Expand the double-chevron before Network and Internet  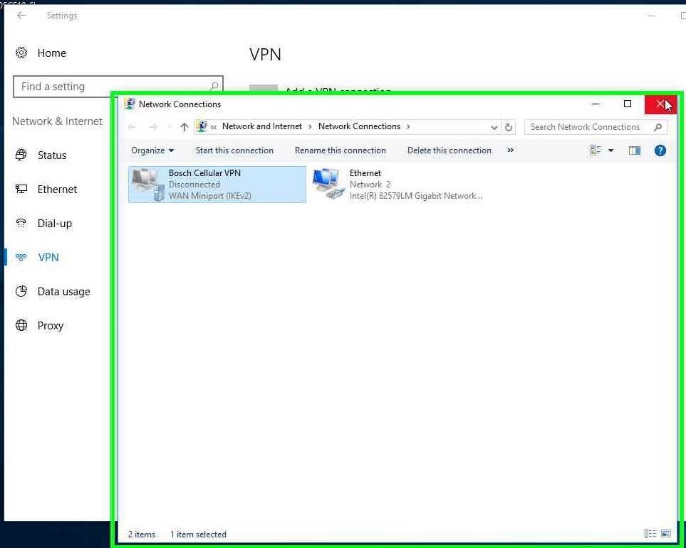pyautogui.click(x=214, y=127)
